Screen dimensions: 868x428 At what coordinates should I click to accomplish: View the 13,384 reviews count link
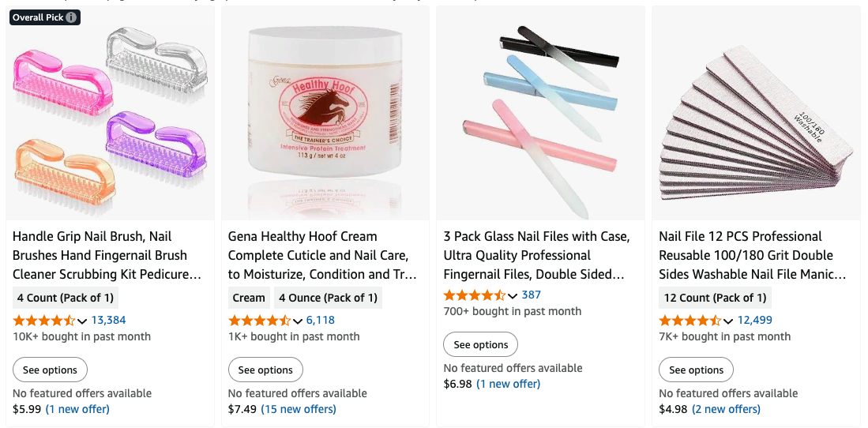(x=108, y=320)
